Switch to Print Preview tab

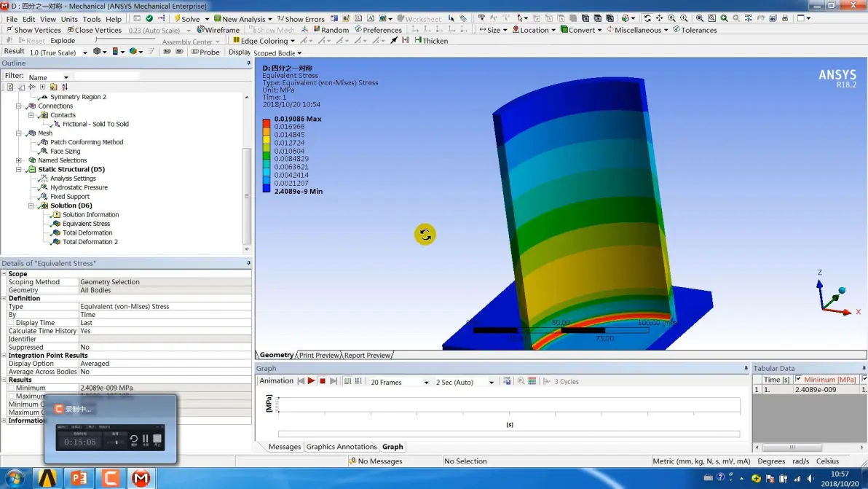[x=319, y=355]
